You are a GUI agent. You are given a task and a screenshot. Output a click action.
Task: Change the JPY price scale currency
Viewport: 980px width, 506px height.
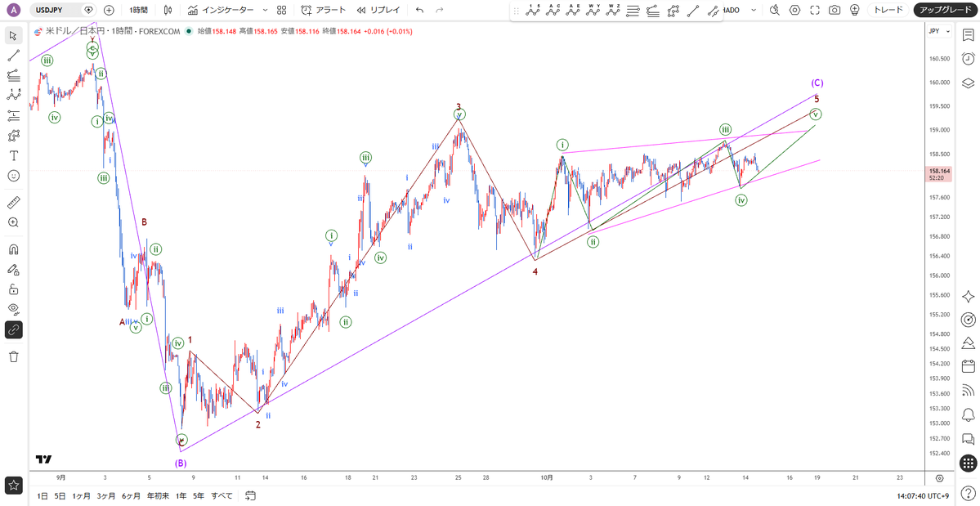[x=939, y=31]
